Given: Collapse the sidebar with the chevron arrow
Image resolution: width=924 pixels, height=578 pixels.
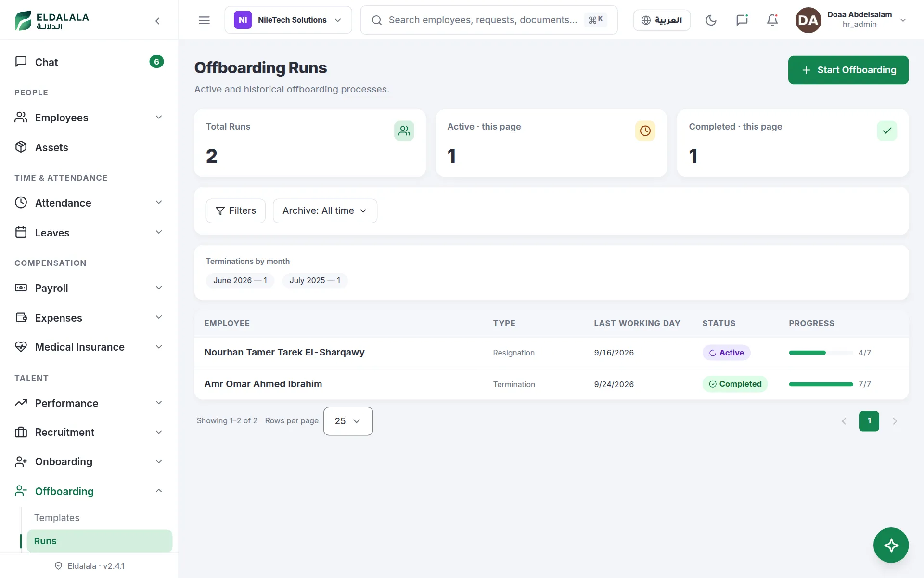Looking at the screenshot, I should click(157, 21).
